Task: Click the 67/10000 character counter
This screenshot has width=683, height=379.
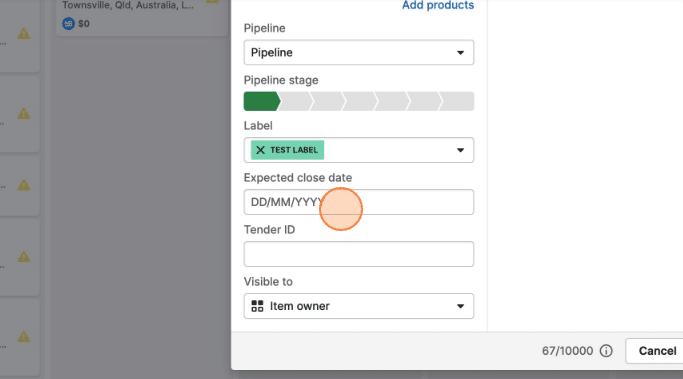Action: [x=567, y=351]
